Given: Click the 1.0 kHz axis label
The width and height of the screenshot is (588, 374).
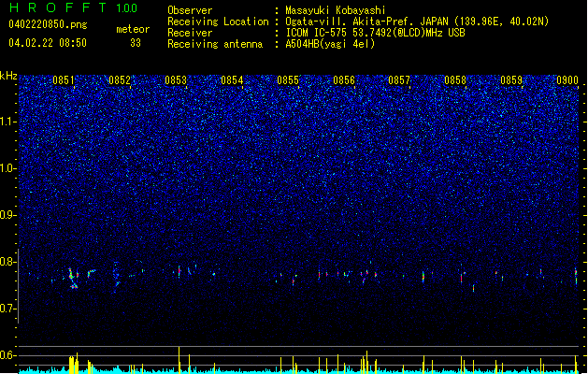Looking at the screenshot, I should coord(8,168).
